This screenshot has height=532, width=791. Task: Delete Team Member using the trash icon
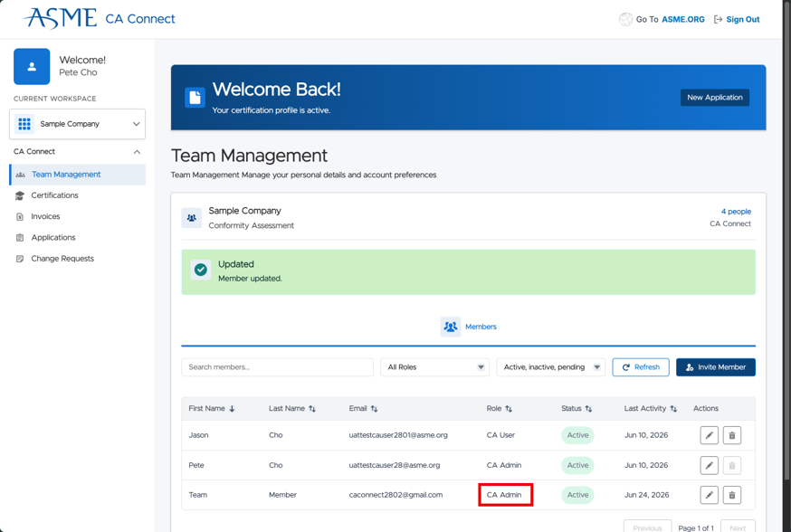tap(732, 495)
